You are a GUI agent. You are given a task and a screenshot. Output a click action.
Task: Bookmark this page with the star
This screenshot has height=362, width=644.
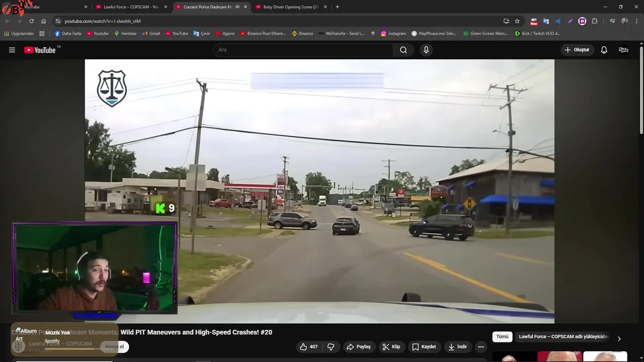[x=517, y=21]
